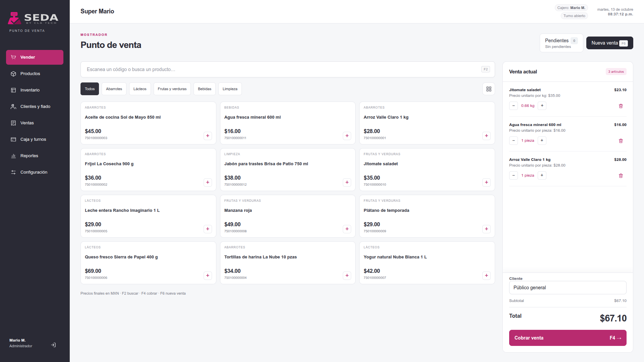
Task: Start a Nueva venta
Action: (609, 43)
